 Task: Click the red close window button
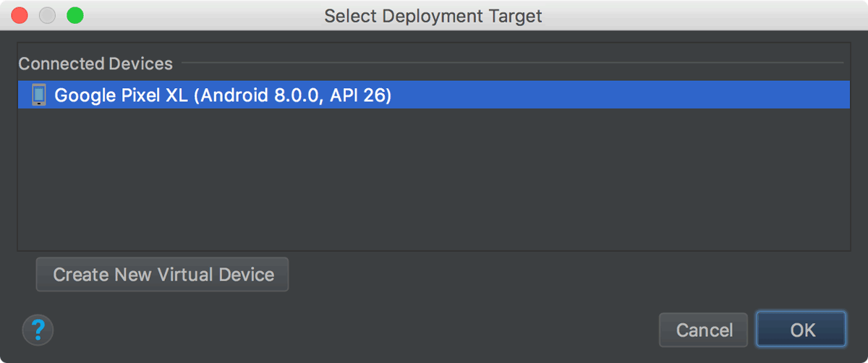pos(20,15)
